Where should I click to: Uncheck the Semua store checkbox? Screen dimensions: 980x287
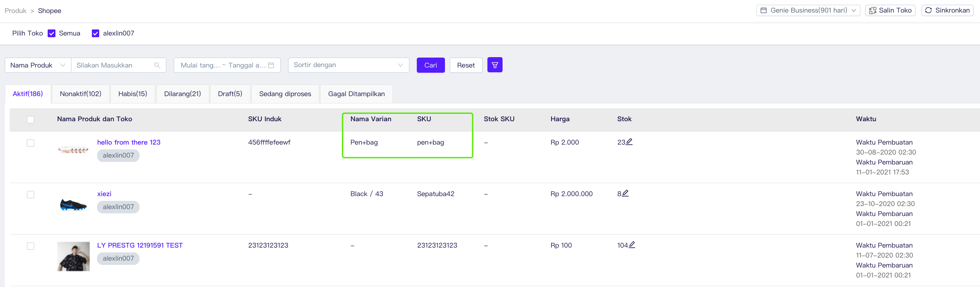click(x=52, y=33)
